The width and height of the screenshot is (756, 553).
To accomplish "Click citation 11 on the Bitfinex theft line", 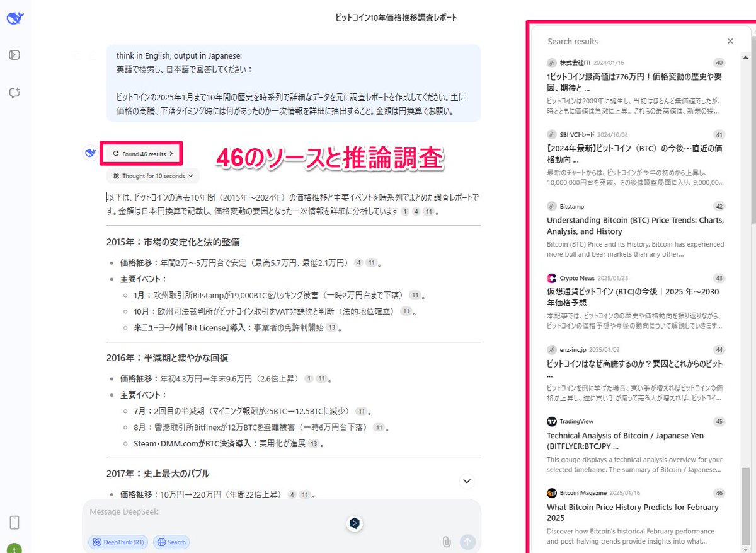I will pyautogui.click(x=379, y=428).
